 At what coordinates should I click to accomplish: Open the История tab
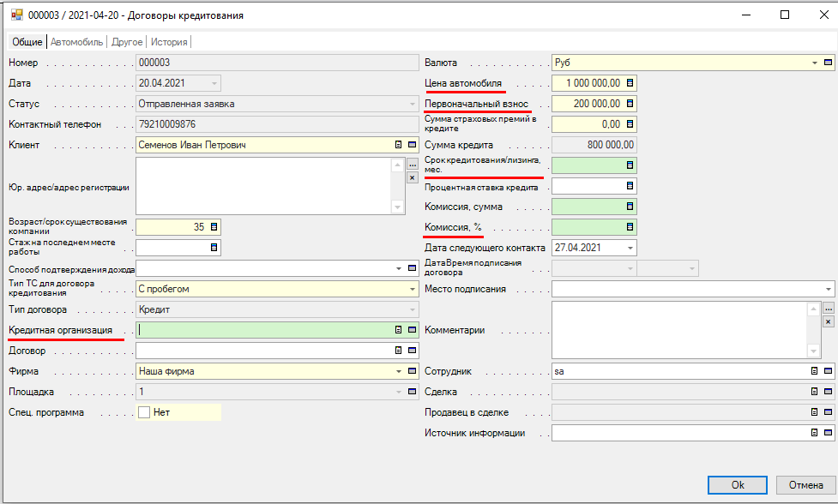(x=169, y=41)
